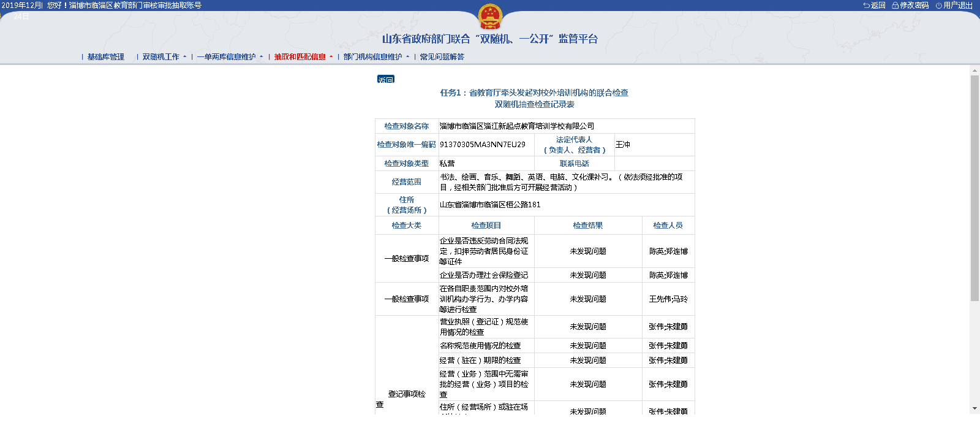Click the national emblem logo

[489, 17]
